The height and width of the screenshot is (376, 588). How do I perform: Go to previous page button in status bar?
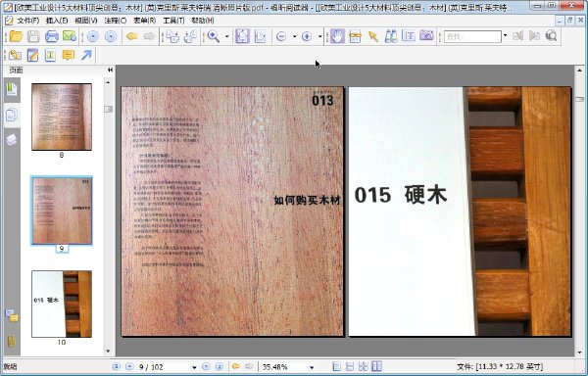(x=129, y=366)
